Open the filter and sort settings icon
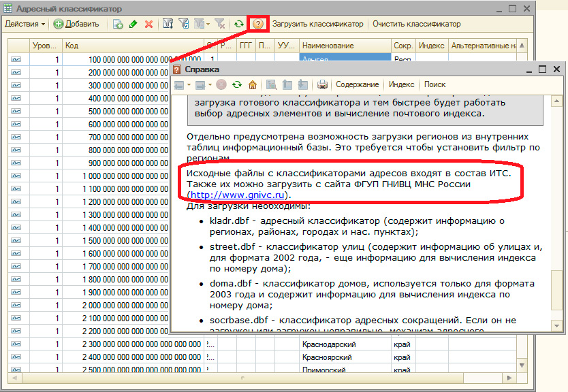This screenshot has height=392, width=568. pyautogui.click(x=168, y=24)
